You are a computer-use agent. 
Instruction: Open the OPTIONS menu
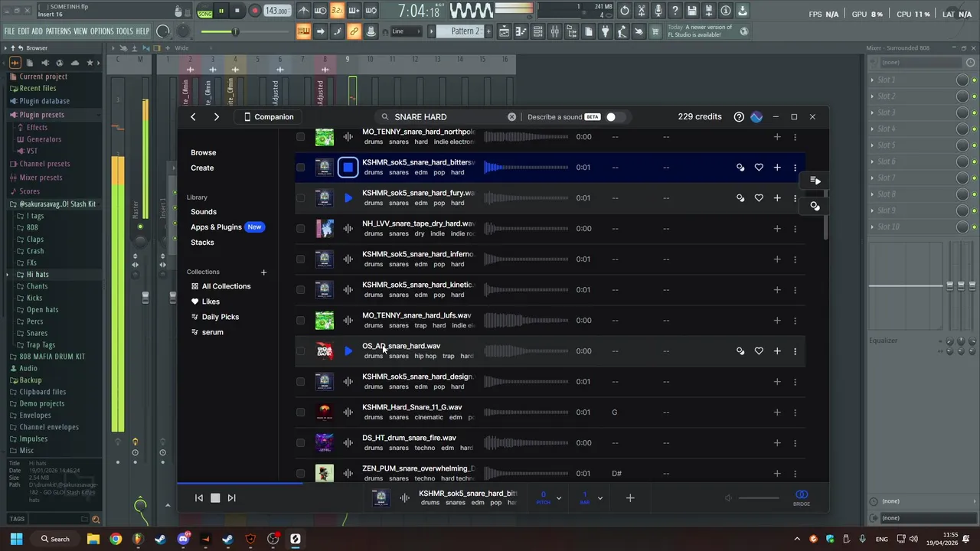pos(102,31)
